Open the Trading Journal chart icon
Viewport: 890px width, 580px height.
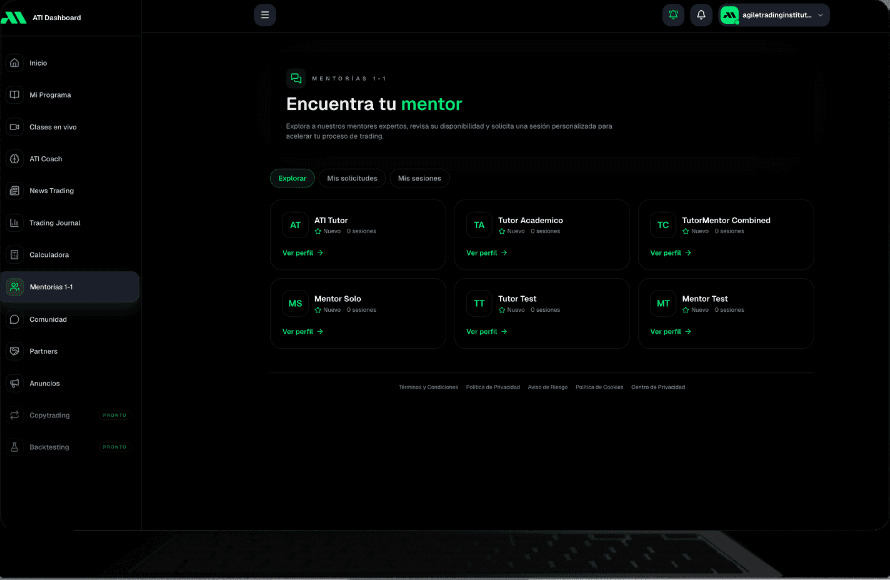tap(15, 223)
